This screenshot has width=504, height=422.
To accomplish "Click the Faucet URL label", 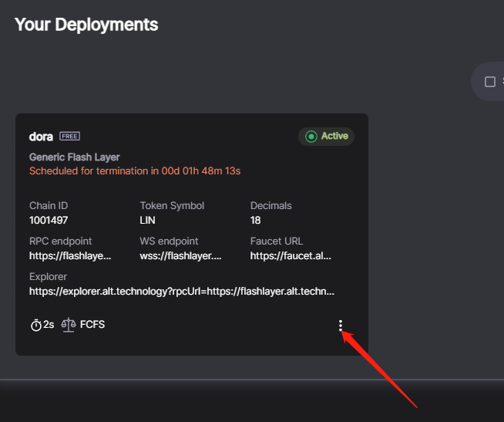I will tap(277, 241).
